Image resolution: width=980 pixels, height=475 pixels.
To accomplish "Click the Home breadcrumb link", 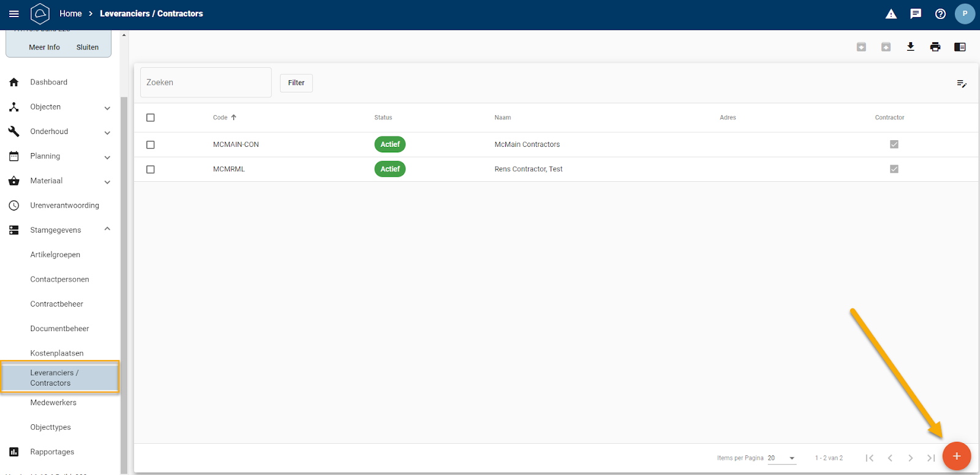I will click(70, 13).
